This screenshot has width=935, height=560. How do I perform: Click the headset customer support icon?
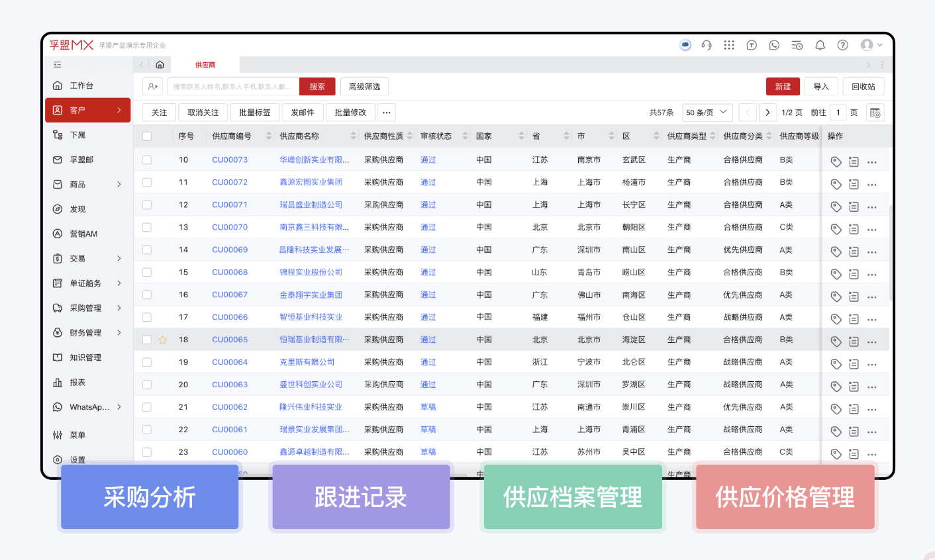[x=706, y=45]
